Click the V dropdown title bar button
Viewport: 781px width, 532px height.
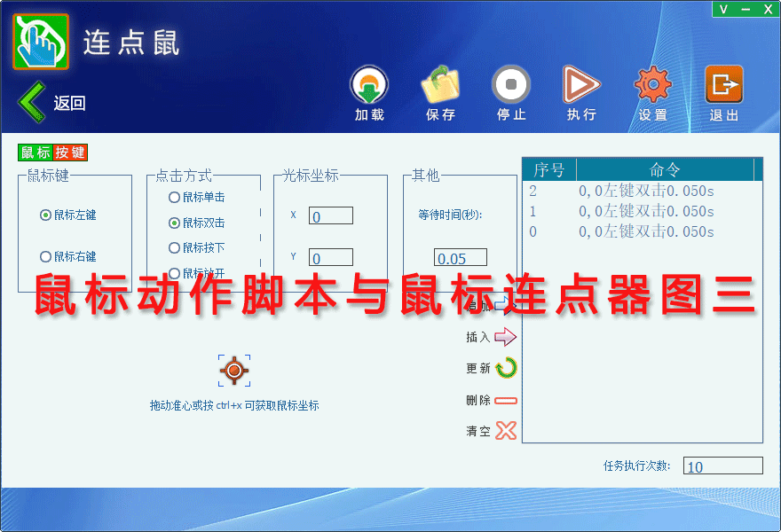723,9
